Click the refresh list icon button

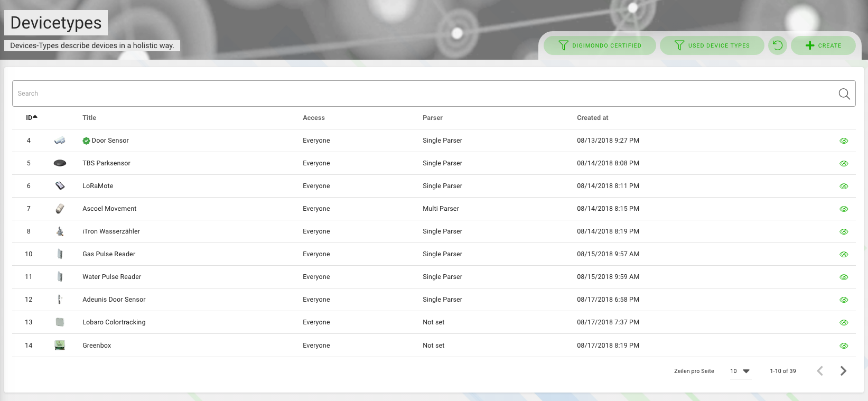point(777,45)
